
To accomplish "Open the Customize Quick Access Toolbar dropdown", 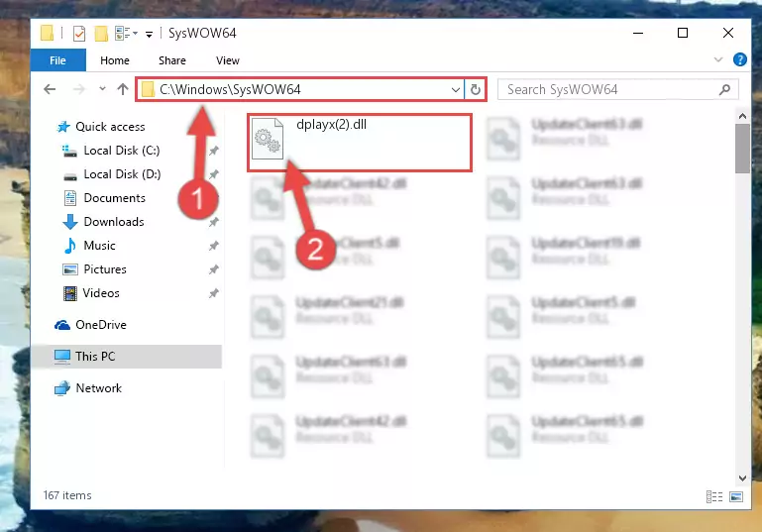I will point(149,34).
